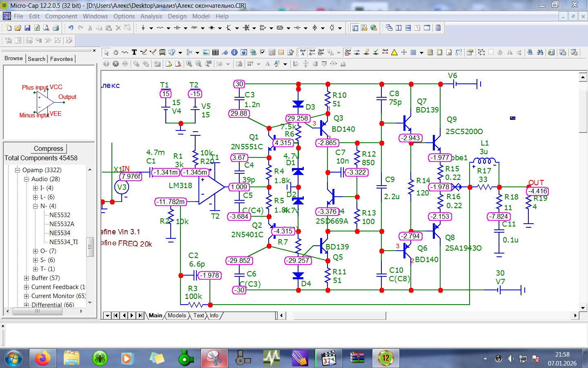Viewport: 588px width, 368px height.
Task: Place a ground component from toolbar
Action: click(x=143, y=28)
